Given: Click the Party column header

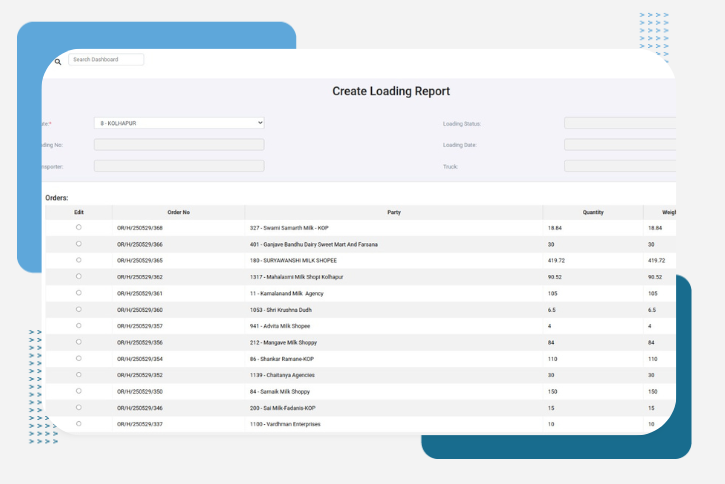Looking at the screenshot, I should (393, 212).
